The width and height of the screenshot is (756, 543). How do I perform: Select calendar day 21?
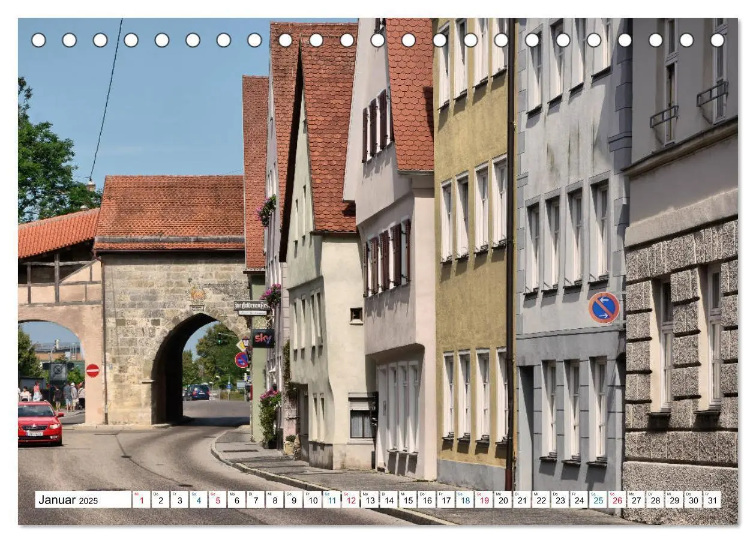(x=522, y=499)
